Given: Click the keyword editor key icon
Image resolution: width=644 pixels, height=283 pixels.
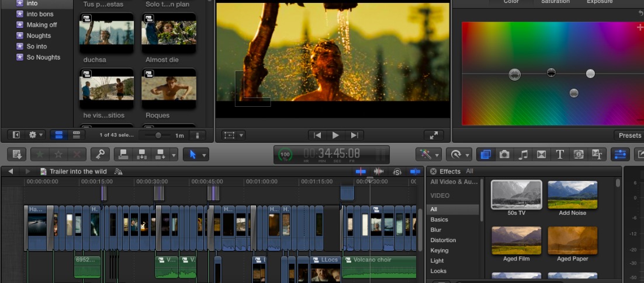Looking at the screenshot, I should pos(100,155).
